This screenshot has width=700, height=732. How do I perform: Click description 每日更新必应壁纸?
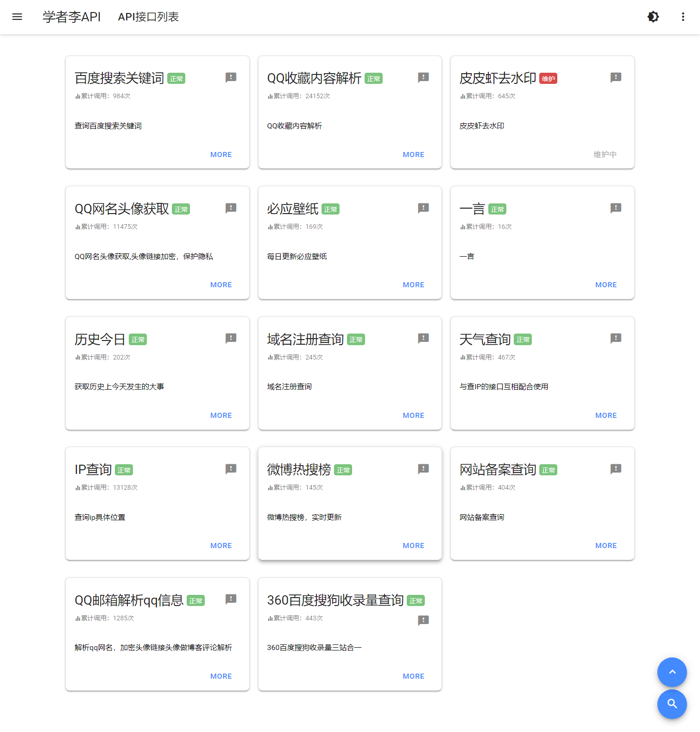click(x=297, y=257)
